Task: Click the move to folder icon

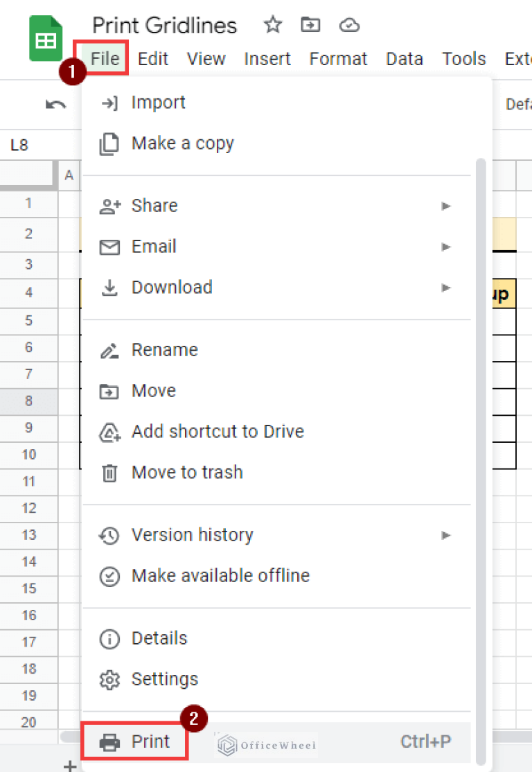Action: (x=310, y=26)
